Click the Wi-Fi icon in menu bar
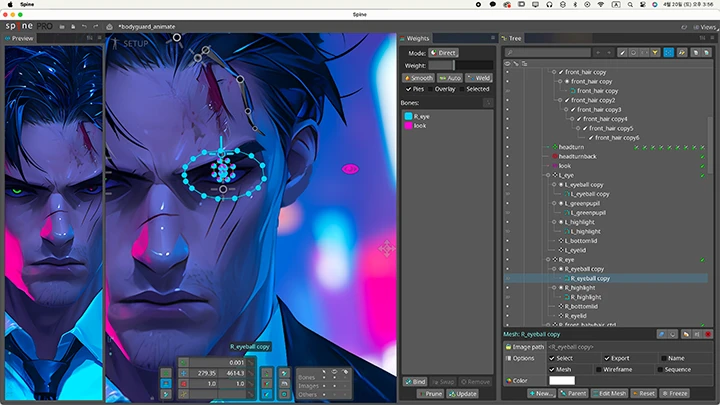 tap(601, 5)
